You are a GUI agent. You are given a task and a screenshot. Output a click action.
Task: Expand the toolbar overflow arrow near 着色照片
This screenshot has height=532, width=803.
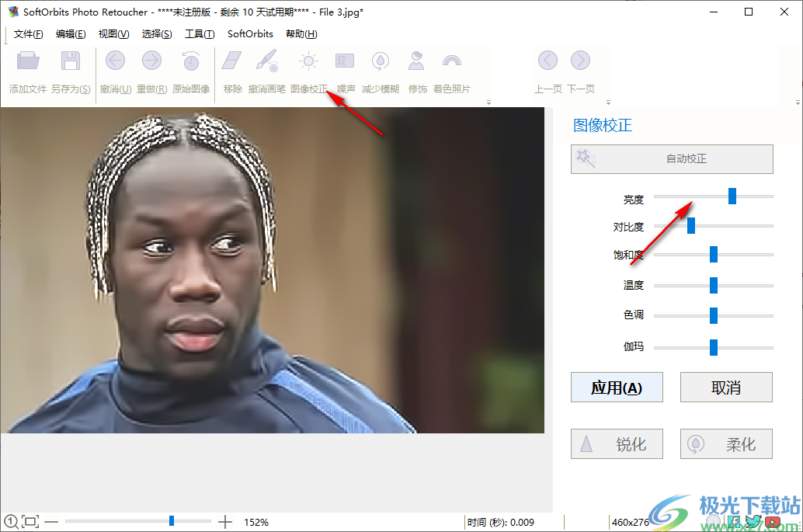click(488, 102)
